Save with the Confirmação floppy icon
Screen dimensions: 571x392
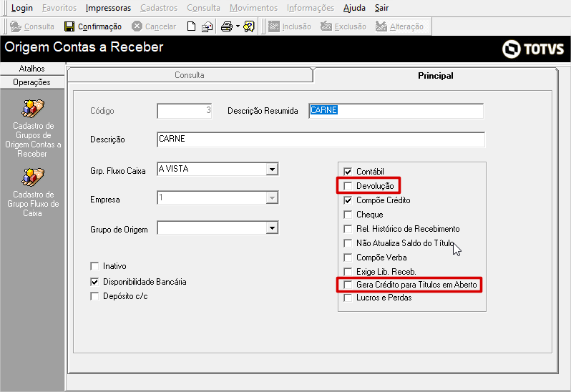tap(69, 26)
